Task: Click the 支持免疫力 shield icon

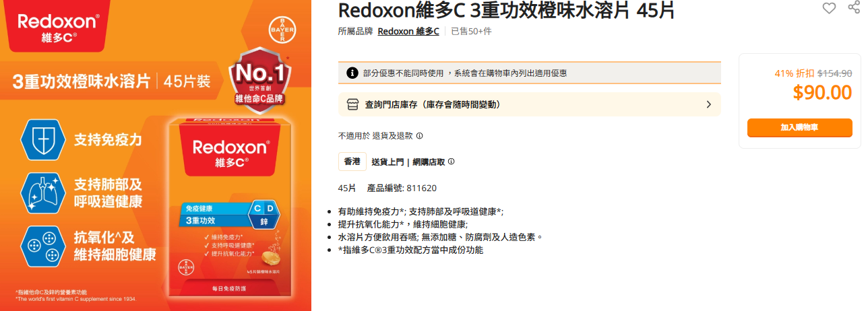Action: 43,140
